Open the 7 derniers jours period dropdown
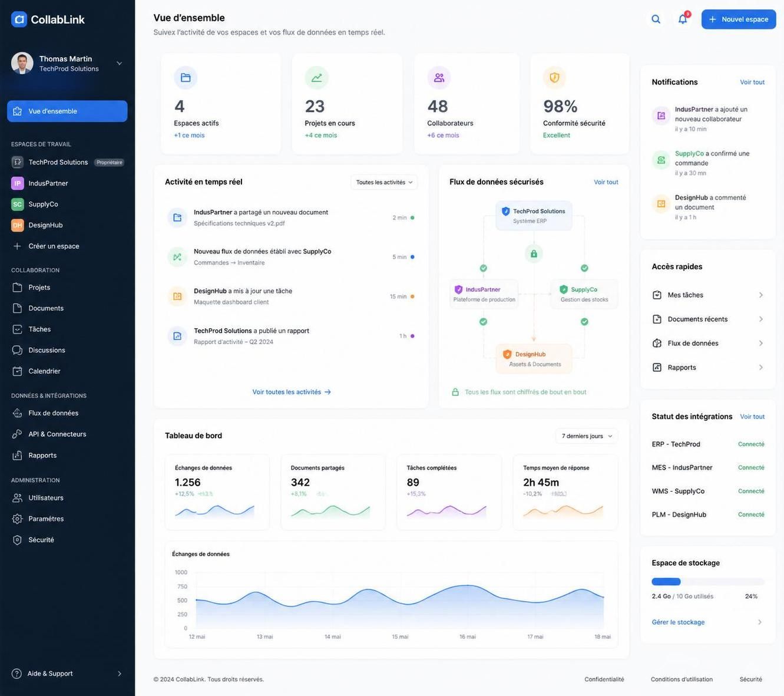 click(587, 436)
